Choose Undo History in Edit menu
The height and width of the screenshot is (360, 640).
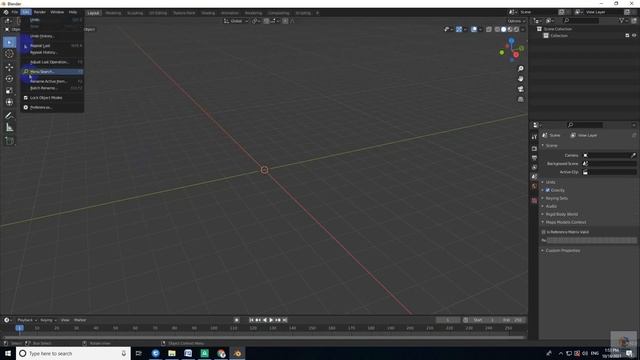coord(52,36)
